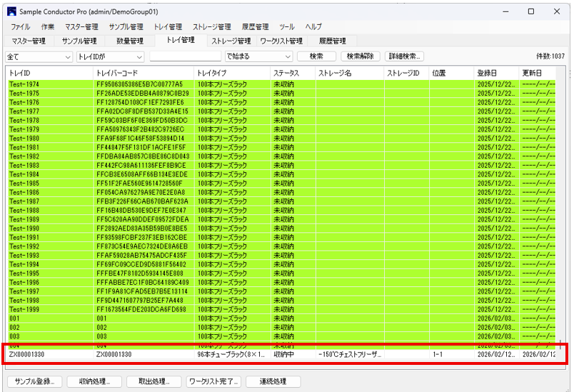Image resolution: width=574 pixels, height=392 pixels.
Task: Click the 収納処理 button
Action: point(94,381)
